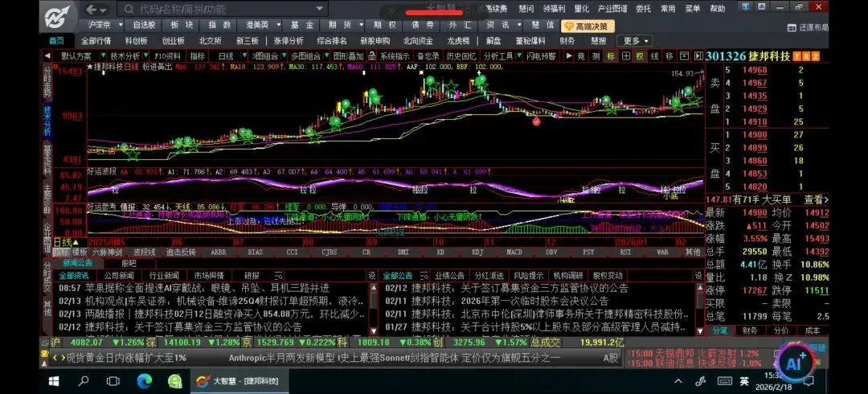Select the 行业新闻 news filter tab
The image size is (868, 394).
pos(164,276)
